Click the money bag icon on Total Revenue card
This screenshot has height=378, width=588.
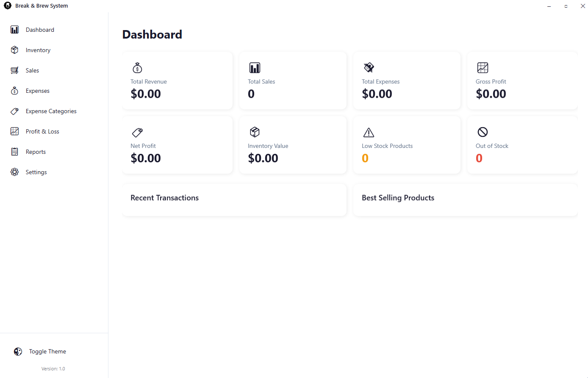point(137,68)
